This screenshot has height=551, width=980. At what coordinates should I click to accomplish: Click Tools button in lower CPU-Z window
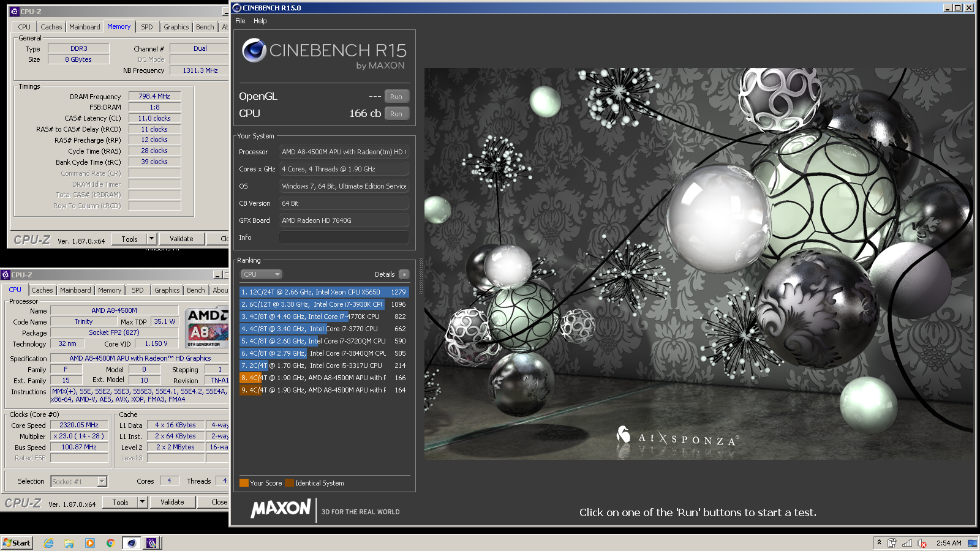point(120,502)
